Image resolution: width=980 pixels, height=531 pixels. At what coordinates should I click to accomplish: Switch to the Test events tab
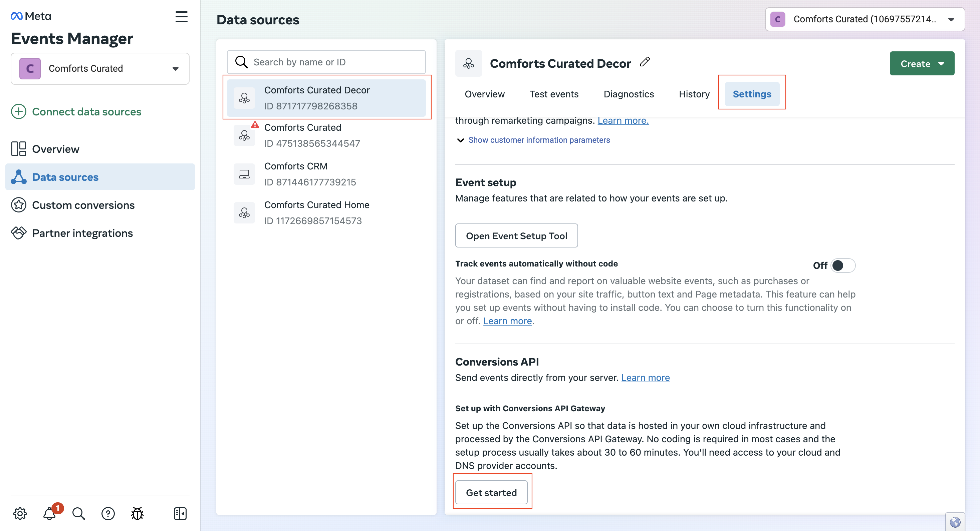(x=554, y=94)
